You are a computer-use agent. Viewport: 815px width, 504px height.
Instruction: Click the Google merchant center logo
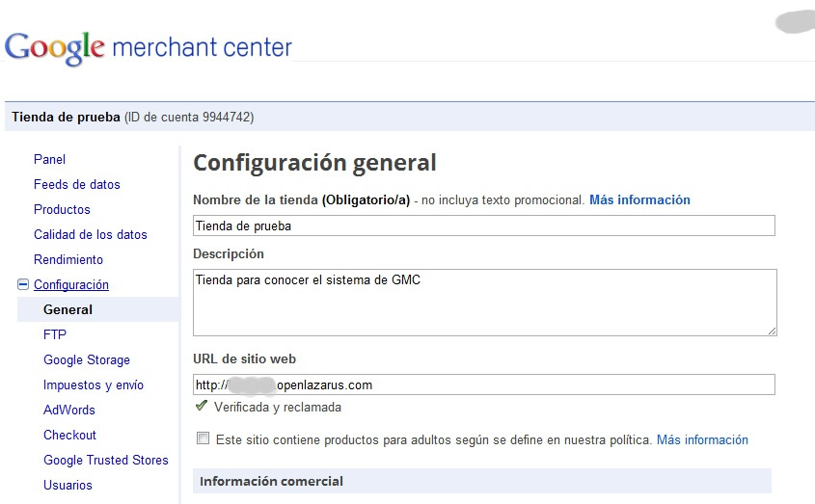(149, 48)
